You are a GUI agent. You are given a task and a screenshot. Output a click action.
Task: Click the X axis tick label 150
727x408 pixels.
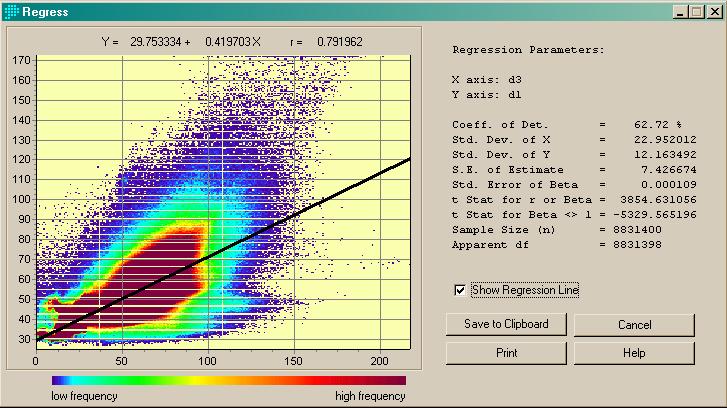pos(293,361)
